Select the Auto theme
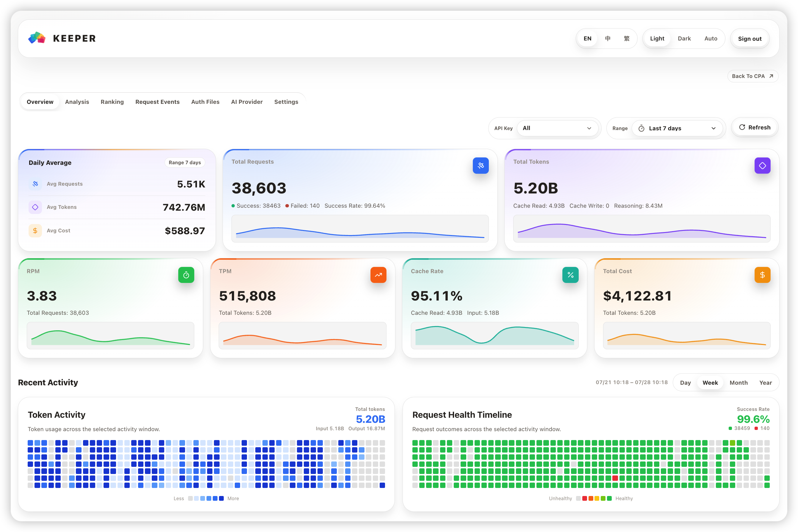Image resolution: width=798 pixels, height=532 pixels. click(711, 38)
